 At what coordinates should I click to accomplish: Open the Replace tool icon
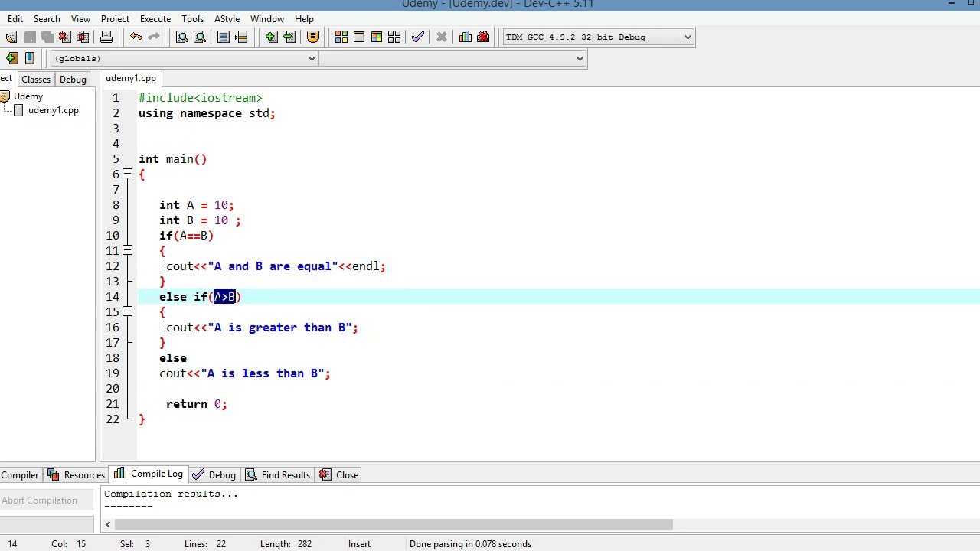point(200,37)
